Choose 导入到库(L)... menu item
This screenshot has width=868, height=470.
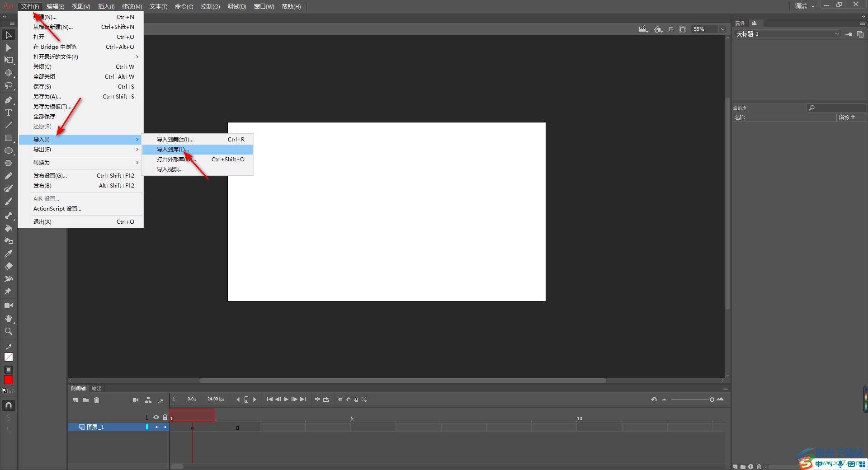tap(198, 149)
